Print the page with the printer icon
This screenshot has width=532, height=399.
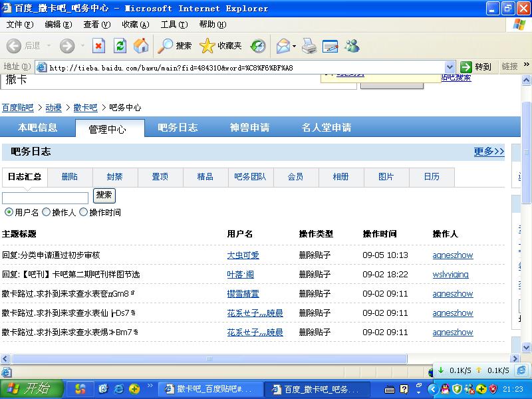pyautogui.click(x=309, y=46)
